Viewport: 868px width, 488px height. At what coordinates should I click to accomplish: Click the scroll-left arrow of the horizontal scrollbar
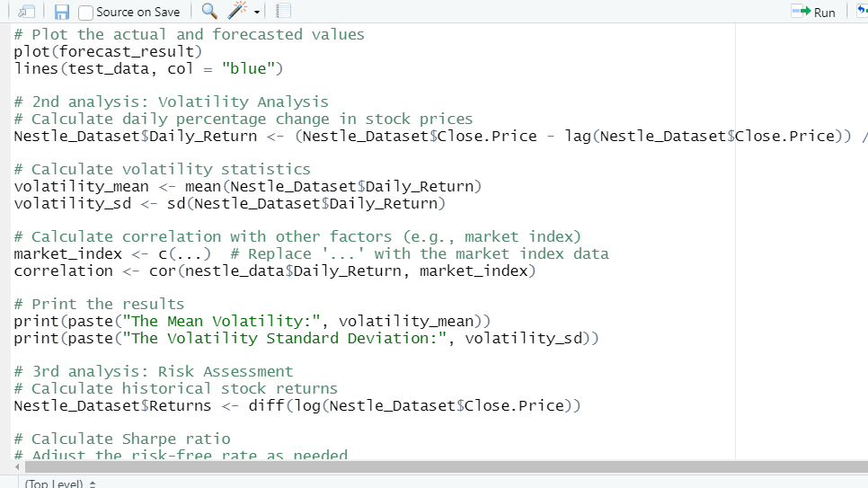tap(17, 467)
